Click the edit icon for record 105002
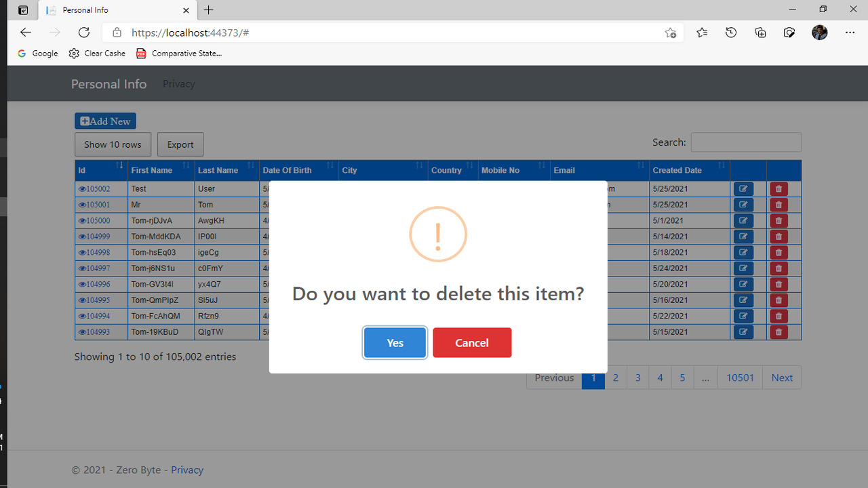 (743, 188)
